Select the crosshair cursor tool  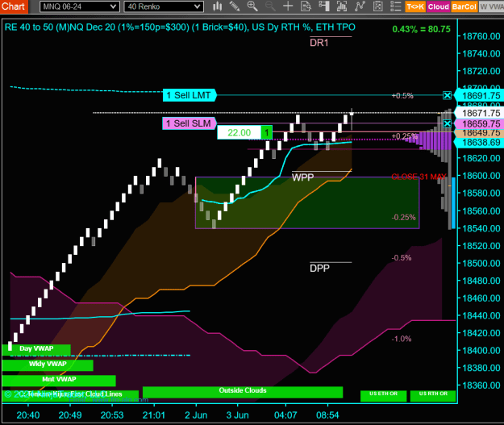point(288,6)
